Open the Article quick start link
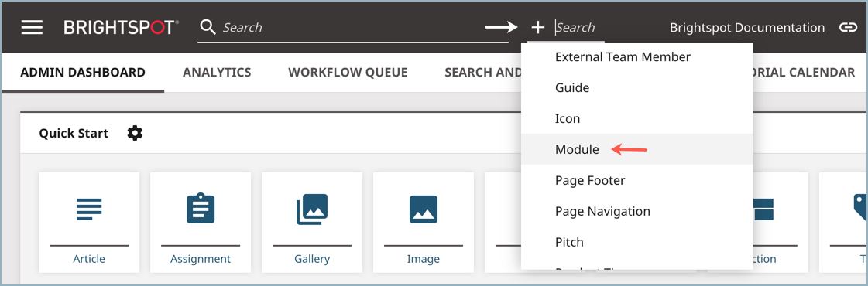The image size is (868, 286). [x=89, y=258]
